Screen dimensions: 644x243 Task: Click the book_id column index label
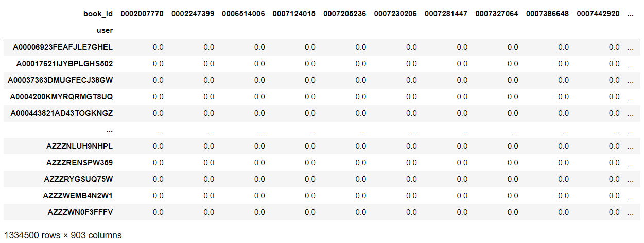click(98, 14)
